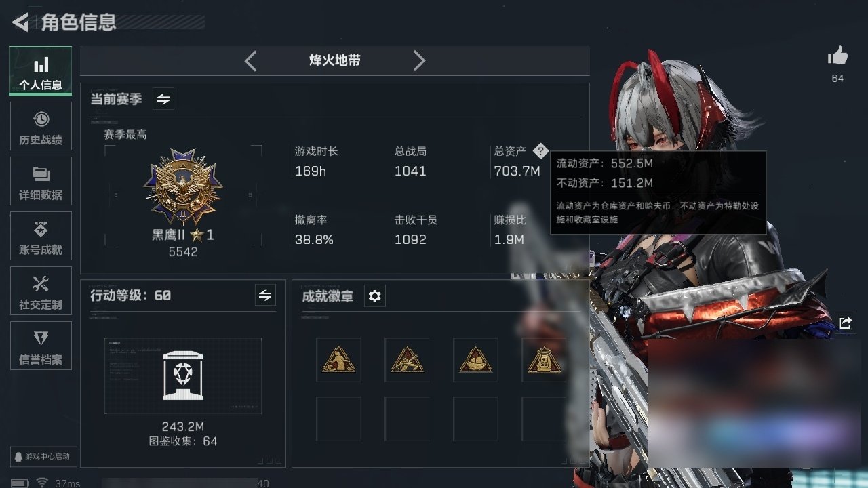Select the first empty badge slot
This screenshot has height=488, width=868.
tap(338, 419)
